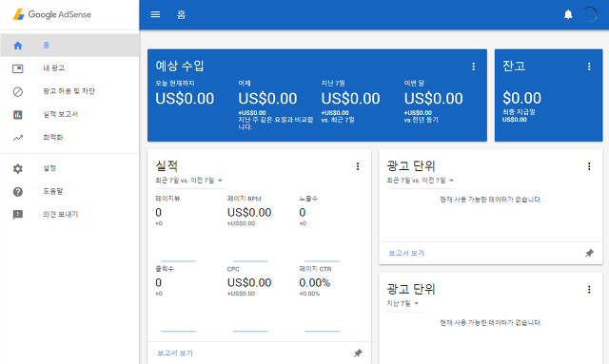Open more options on second 광고 단위 card
This screenshot has width=609, height=364.
(589, 290)
